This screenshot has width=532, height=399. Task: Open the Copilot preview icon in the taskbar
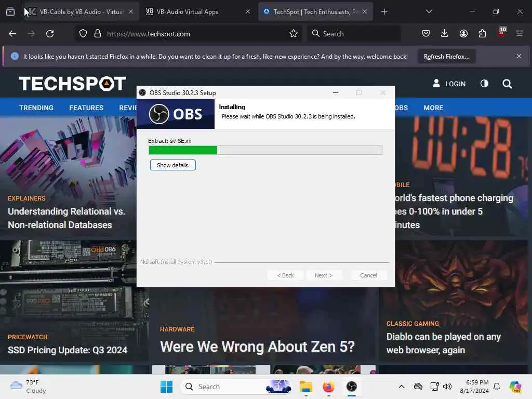coord(515,387)
